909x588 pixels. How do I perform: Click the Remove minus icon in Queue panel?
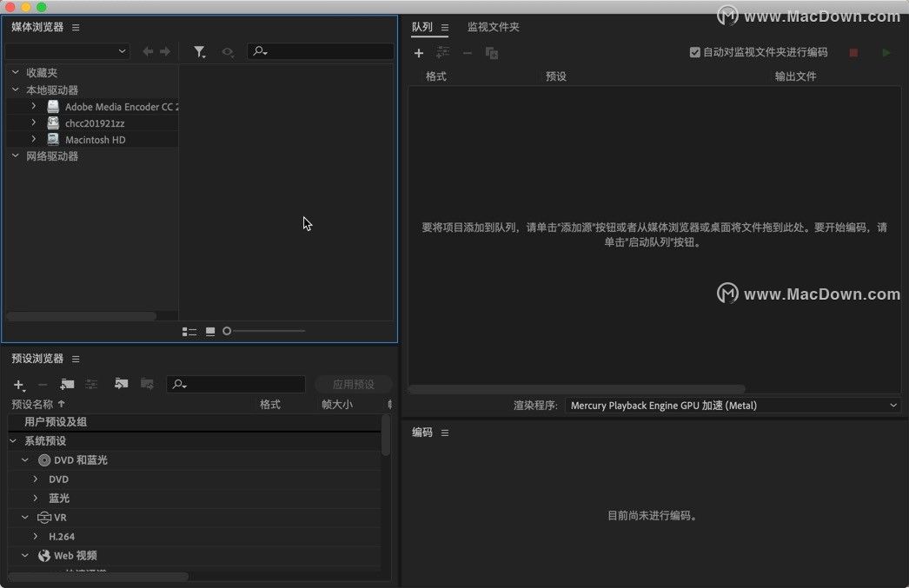[466, 52]
